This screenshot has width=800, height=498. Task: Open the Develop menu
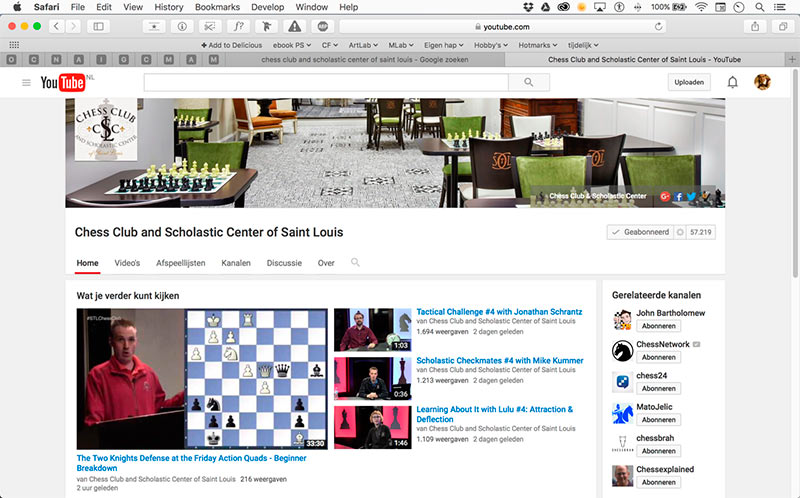(267, 7)
